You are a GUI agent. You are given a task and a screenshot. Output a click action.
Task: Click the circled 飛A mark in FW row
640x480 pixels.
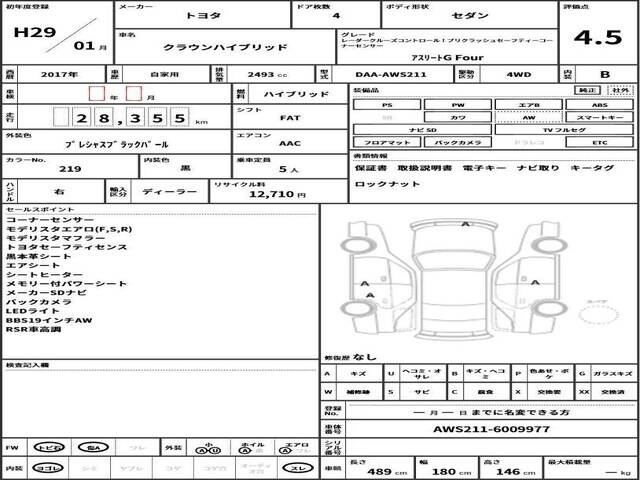click(92, 447)
